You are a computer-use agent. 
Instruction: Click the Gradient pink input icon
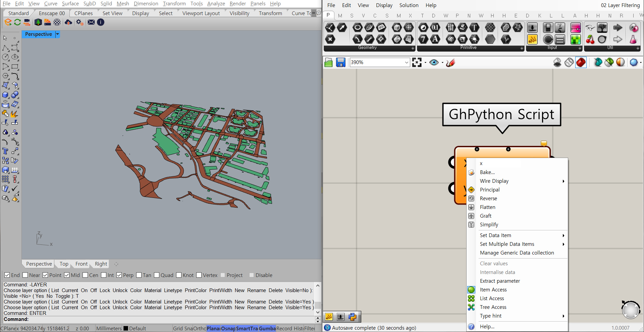tap(576, 27)
